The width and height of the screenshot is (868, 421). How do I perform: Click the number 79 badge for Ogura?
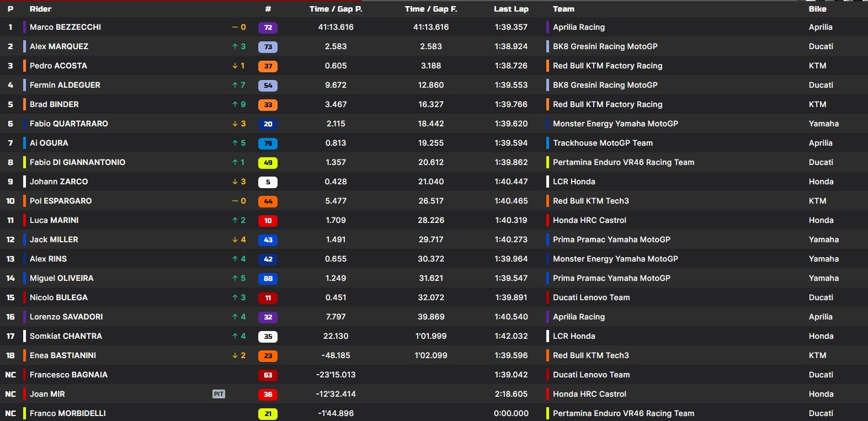[268, 143]
